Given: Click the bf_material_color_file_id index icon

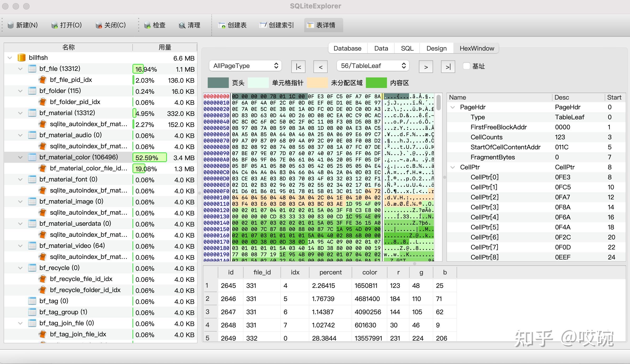Looking at the screenshot, I should [x=42, y=168].
